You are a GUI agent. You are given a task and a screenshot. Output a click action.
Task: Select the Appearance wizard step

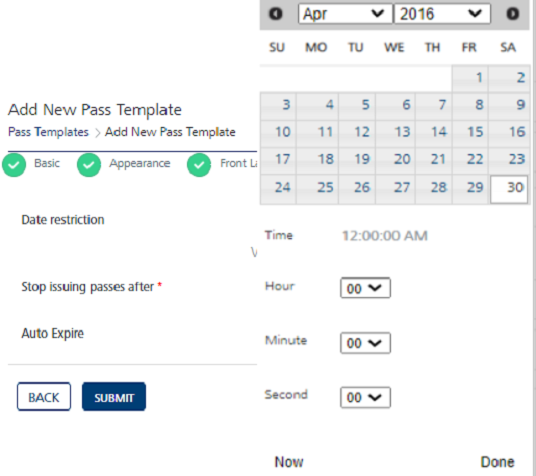(x=139, y=163)
